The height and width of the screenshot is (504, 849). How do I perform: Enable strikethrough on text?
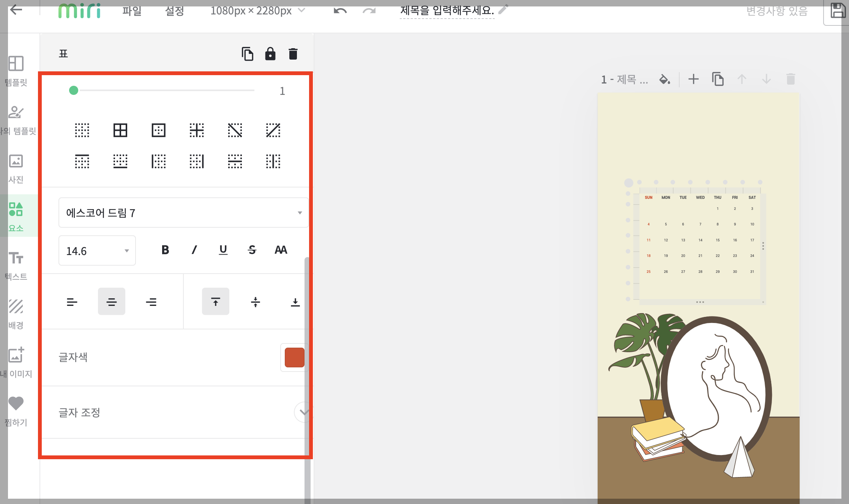tap(252, 250)
